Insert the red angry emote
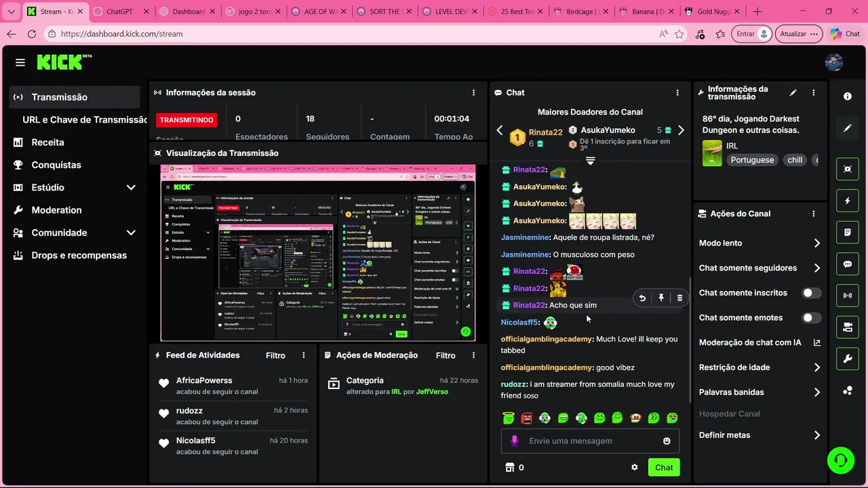The image size is (868, 488). pos(527,418)
